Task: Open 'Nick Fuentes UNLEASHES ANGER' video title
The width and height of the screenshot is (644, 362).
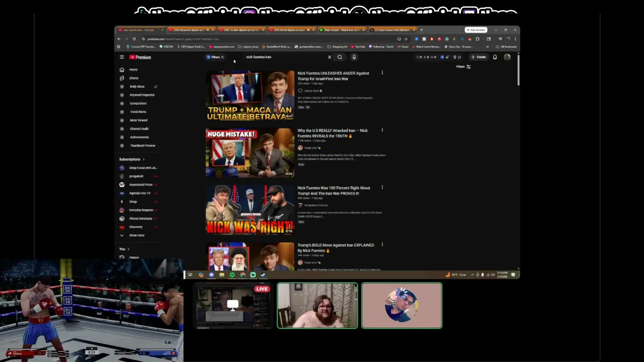Action: coord(333,76)
